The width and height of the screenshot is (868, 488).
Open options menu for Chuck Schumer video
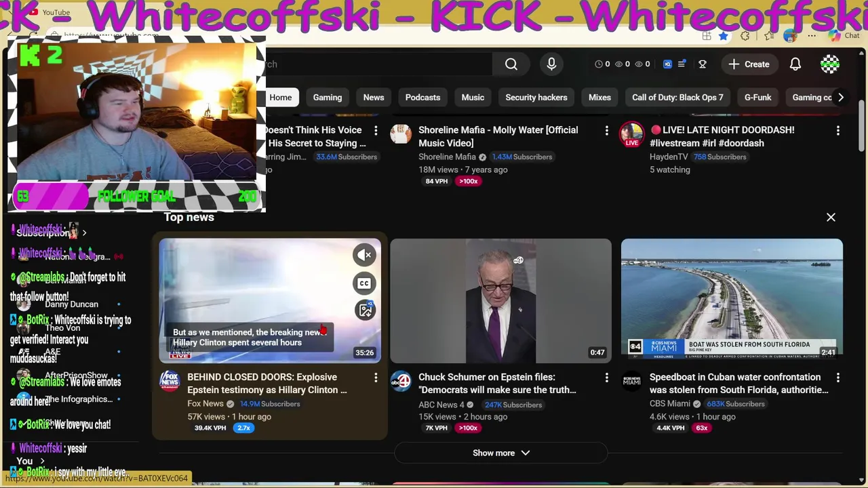[x=607, y=378]
